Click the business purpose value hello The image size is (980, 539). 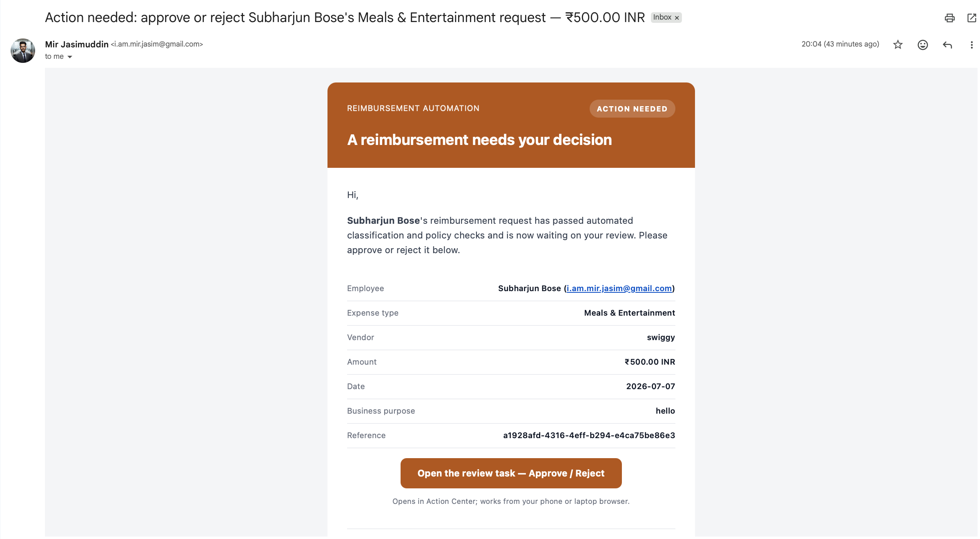click(665, 411)
